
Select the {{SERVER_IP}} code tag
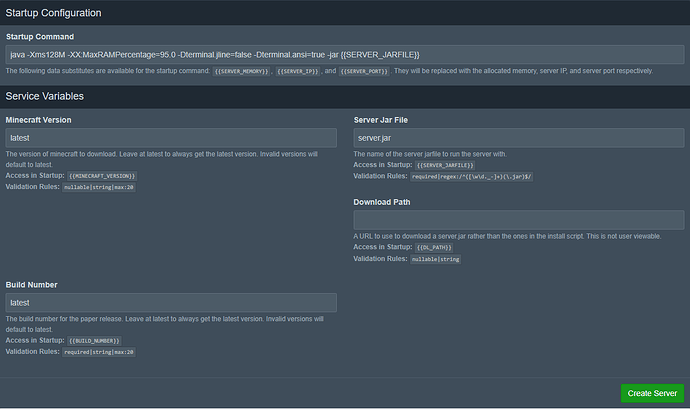[297, 71]
